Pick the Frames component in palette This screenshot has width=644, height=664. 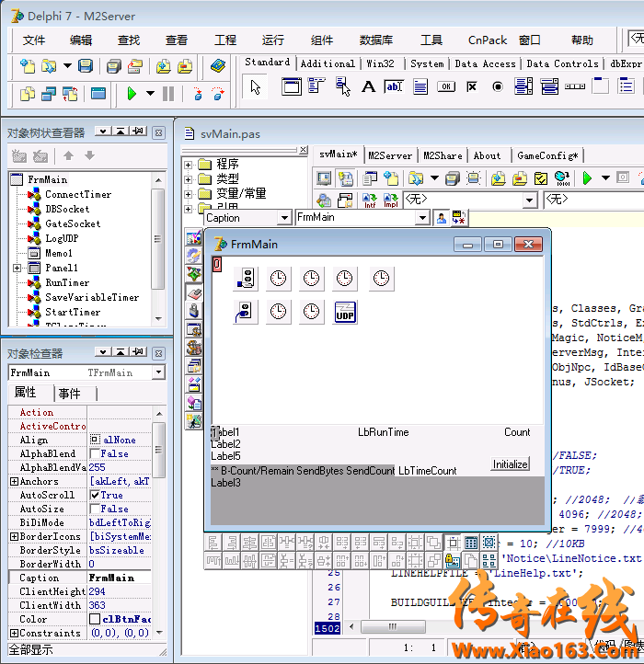(x=292, y=86)
